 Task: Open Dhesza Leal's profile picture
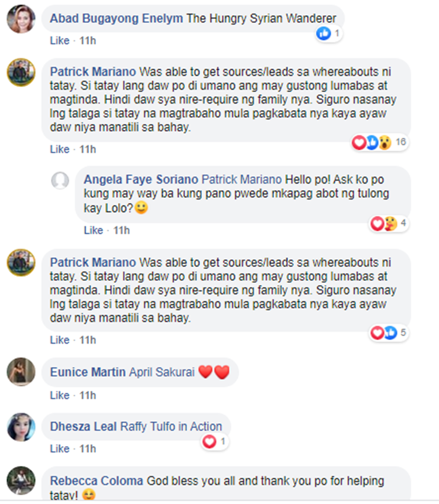[x=21, y=427]
